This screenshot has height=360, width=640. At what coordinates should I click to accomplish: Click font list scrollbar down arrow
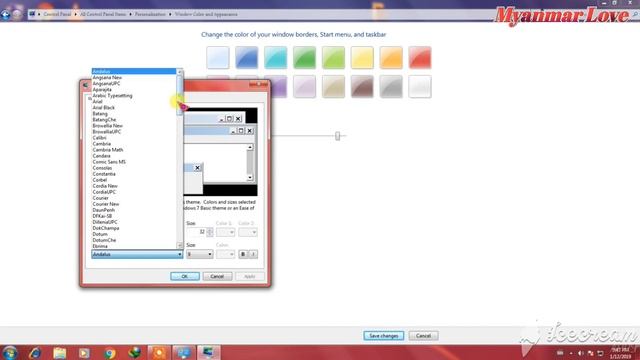coord(180,245)
